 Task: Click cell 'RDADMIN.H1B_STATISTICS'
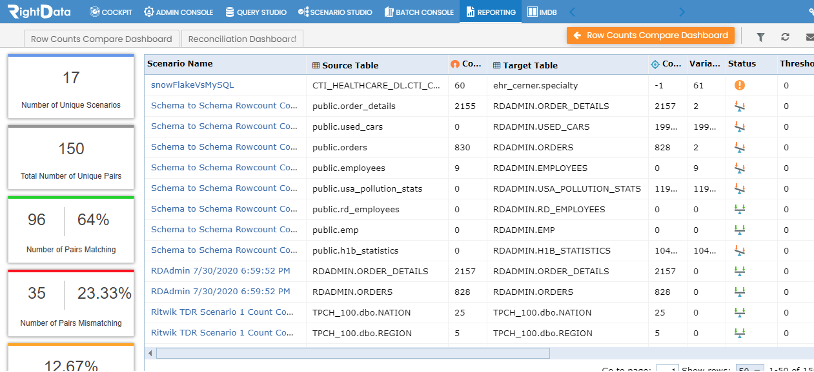552,251
